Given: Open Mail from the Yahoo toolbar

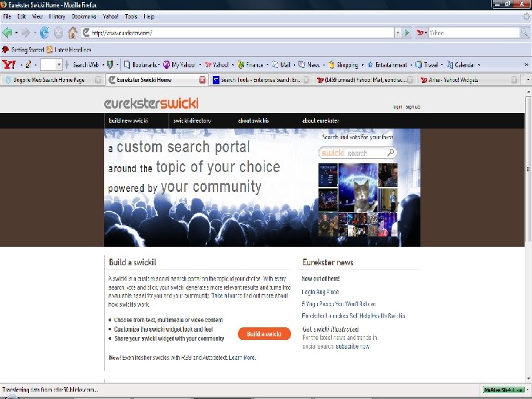Looking at the screenshot, I should (281, 64).
